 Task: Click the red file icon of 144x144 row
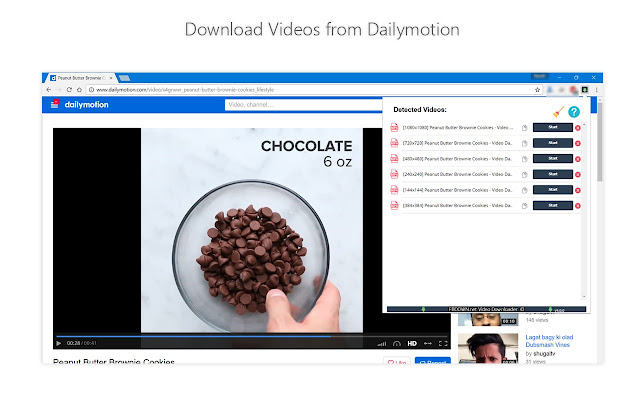(x=394, y=190)
